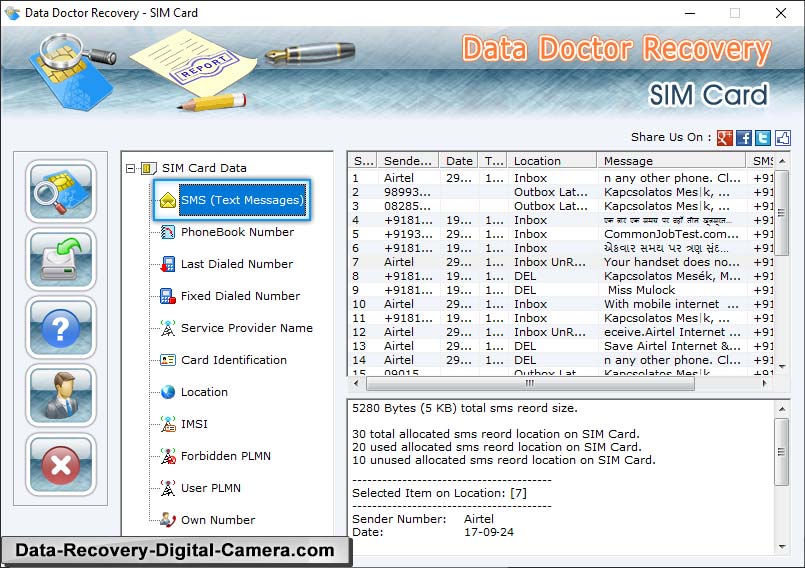Viewport: 805px width, 568px height.
Task: Select User PLMN in the tree
Action: click(210, 488)
